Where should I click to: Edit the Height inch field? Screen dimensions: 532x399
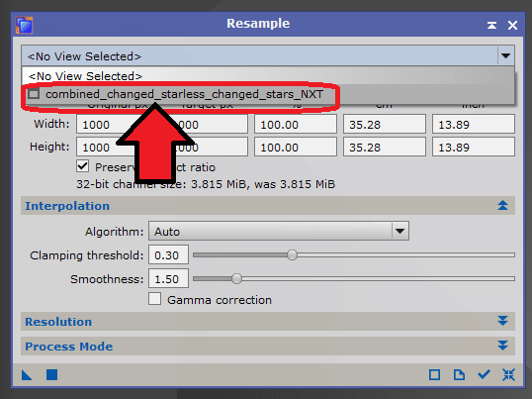tap(474, 148)
